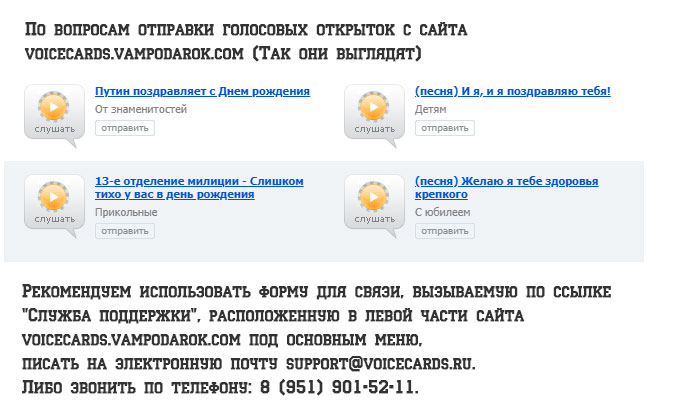Send the Putin birthday greeting card
Viewport: 700px width, 420px height.
(x=125, y=128)
